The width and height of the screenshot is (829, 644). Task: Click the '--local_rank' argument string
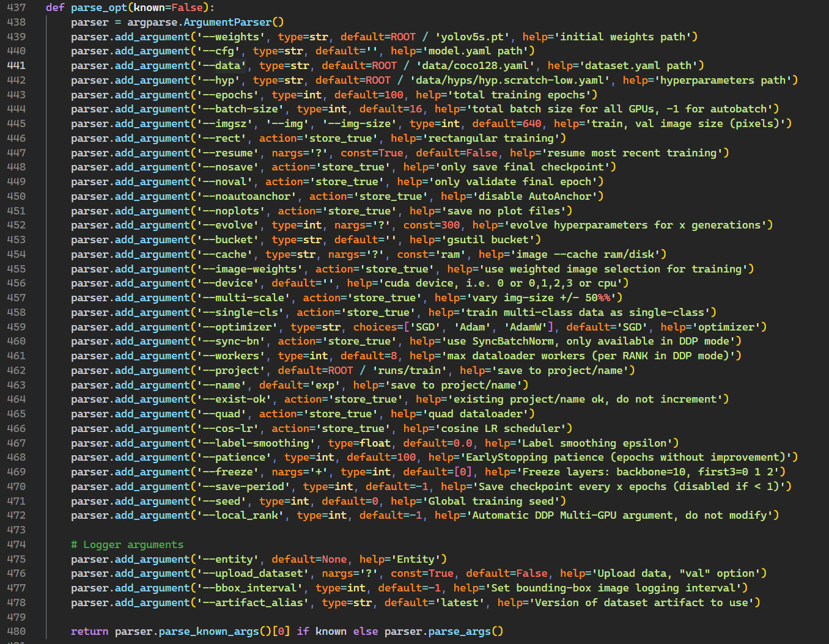(240, 516)
